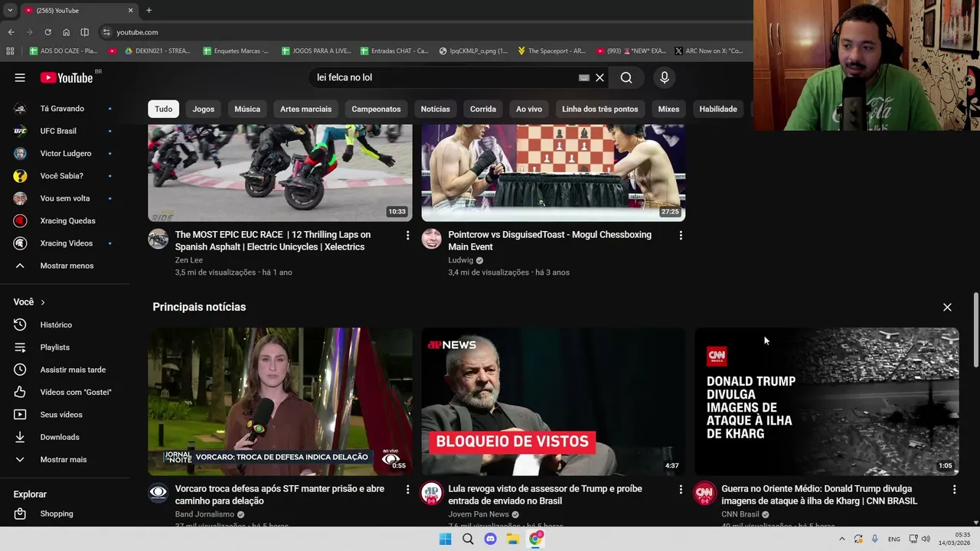Collapse subscriptions with Mostrar menos
Image resolution: width=980 pixels, height=551 pixels.
(65, 266)
